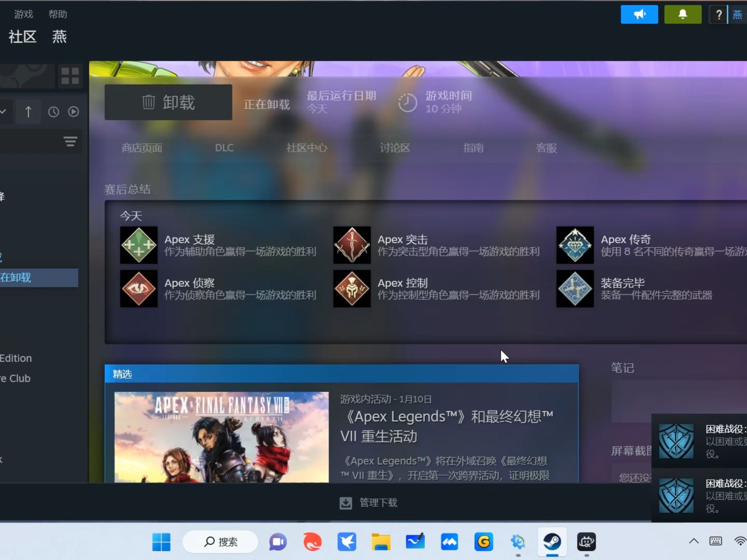747x560 pixels.
Task: Open the 社区中心 link
Action: [x=307, y=148]
